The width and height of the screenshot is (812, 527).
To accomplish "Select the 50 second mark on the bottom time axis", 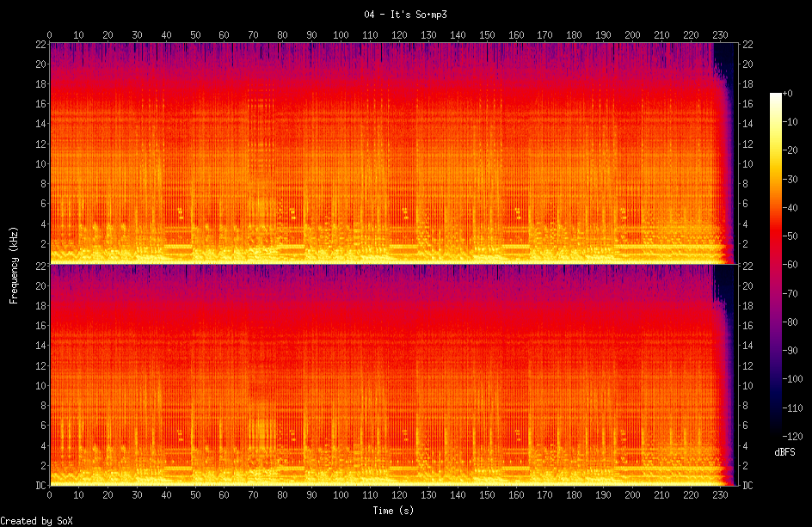I will (x=195, y=496).
